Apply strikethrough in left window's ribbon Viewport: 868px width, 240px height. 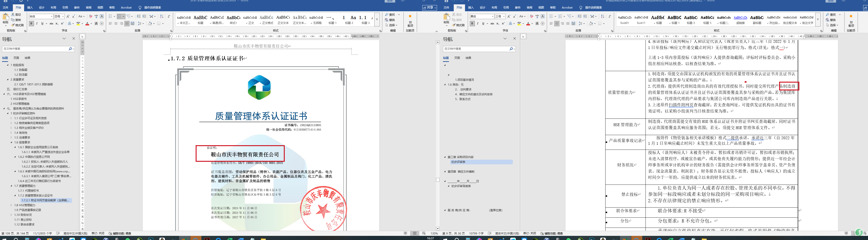tap(51, 24)
